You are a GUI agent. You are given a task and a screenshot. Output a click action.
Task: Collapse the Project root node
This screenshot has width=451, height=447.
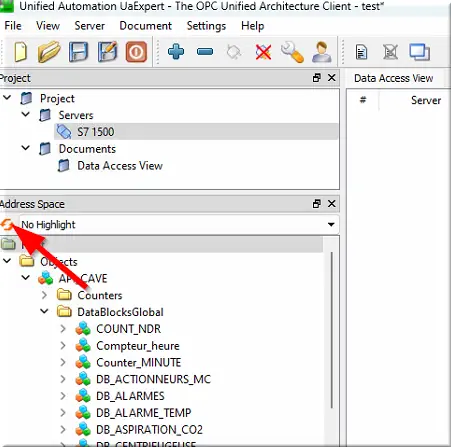7,98
